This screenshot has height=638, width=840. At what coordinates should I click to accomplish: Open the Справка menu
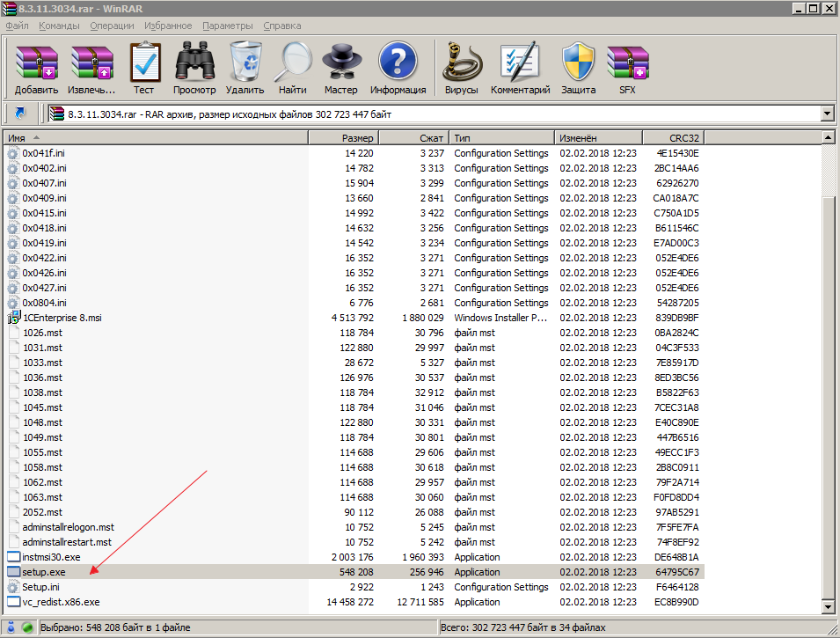coord(281,26)
